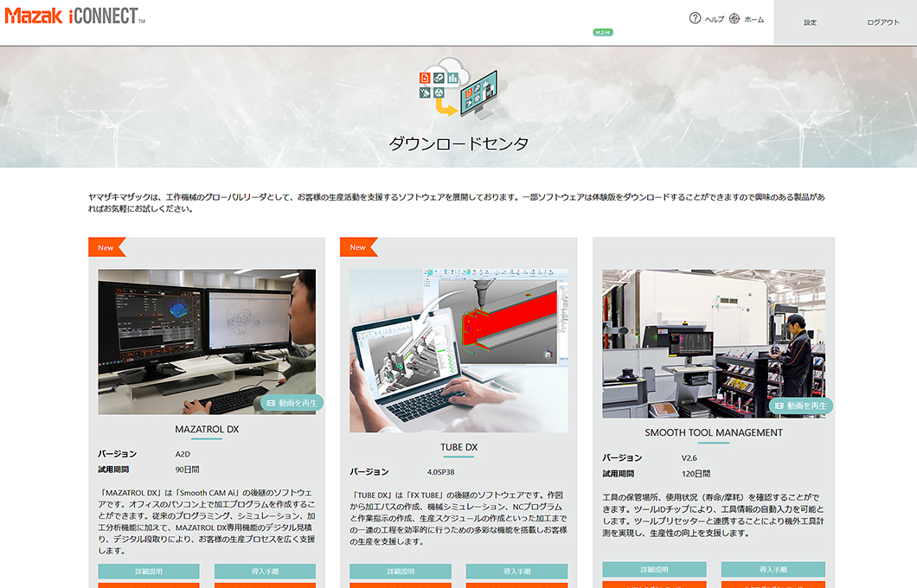
Task: Click the download center cloud icon
Action: click(458, 87)
